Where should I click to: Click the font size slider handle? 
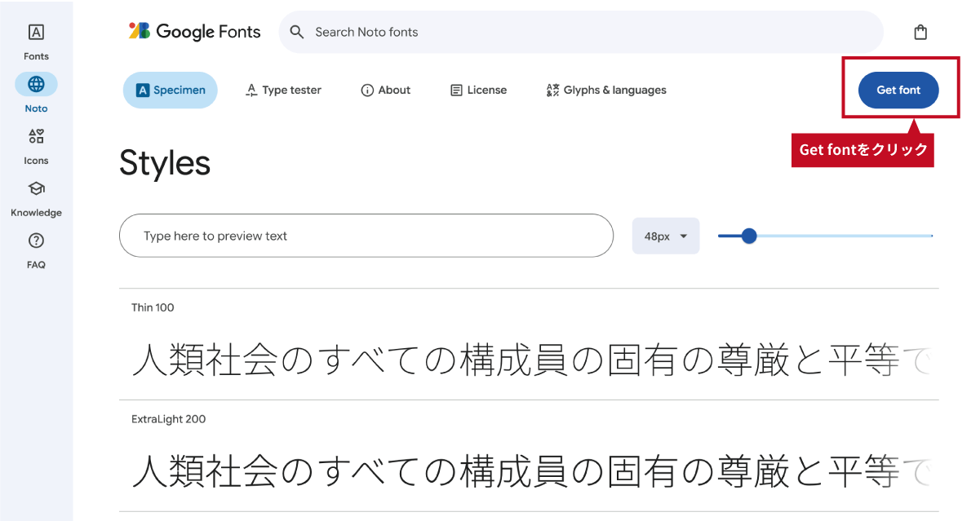[749, 236]
